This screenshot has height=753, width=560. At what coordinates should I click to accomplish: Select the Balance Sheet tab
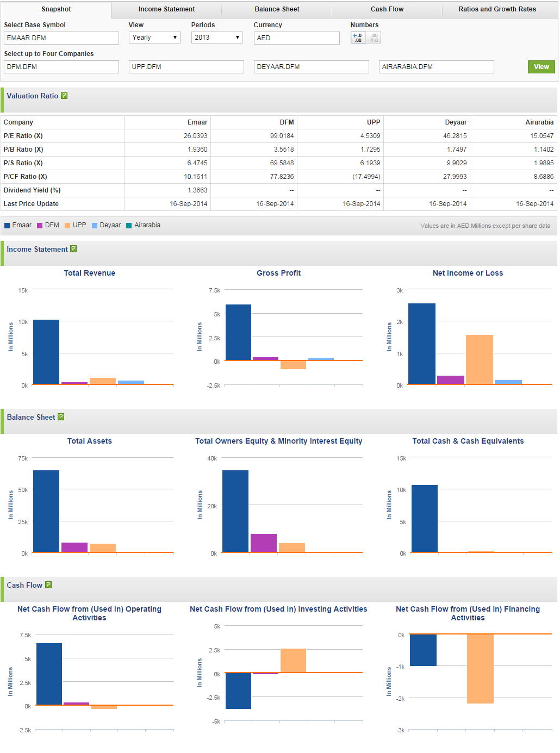[x=277, y=9]
